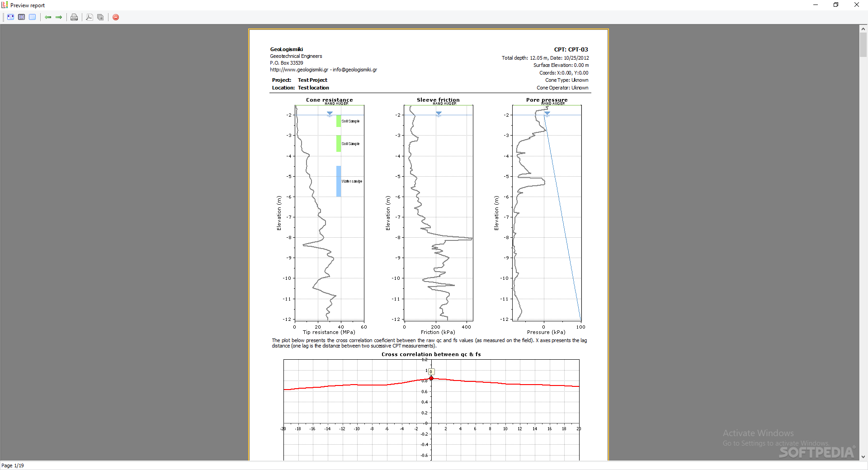Viewport: 868px width, 470px height.
Task: Click the 'Friction (kPa)' axis label
Action: click(x=438, y=332)
